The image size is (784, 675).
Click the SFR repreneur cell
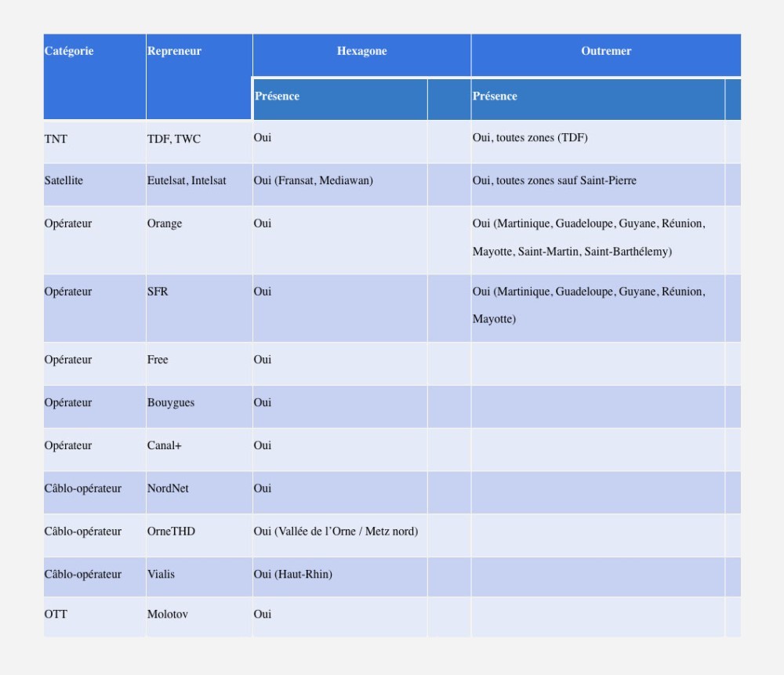coord(158,292)
